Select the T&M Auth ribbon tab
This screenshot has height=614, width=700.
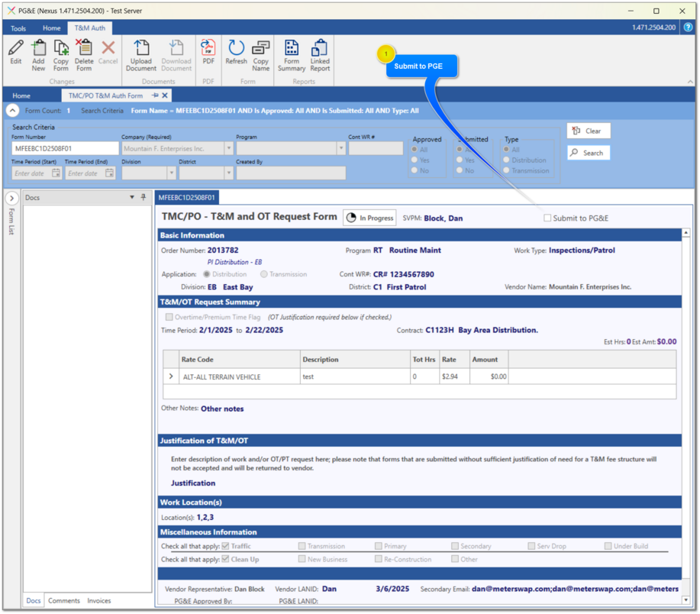90,28
